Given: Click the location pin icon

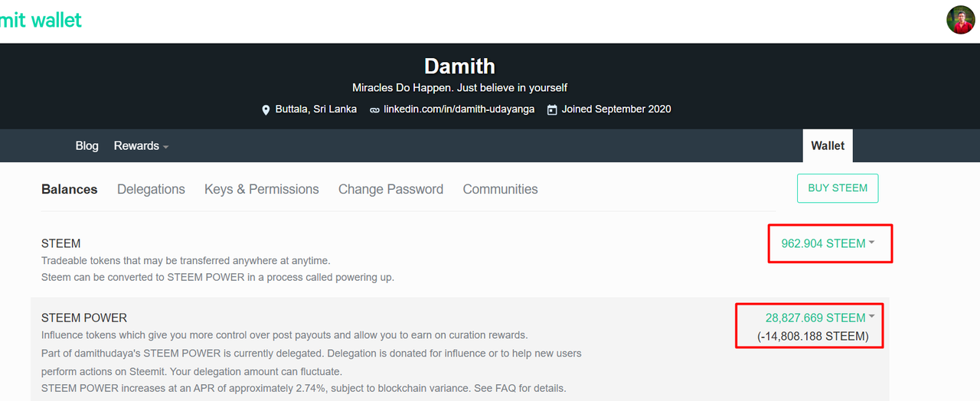Looking at the screenshot, I should [266, 109].
